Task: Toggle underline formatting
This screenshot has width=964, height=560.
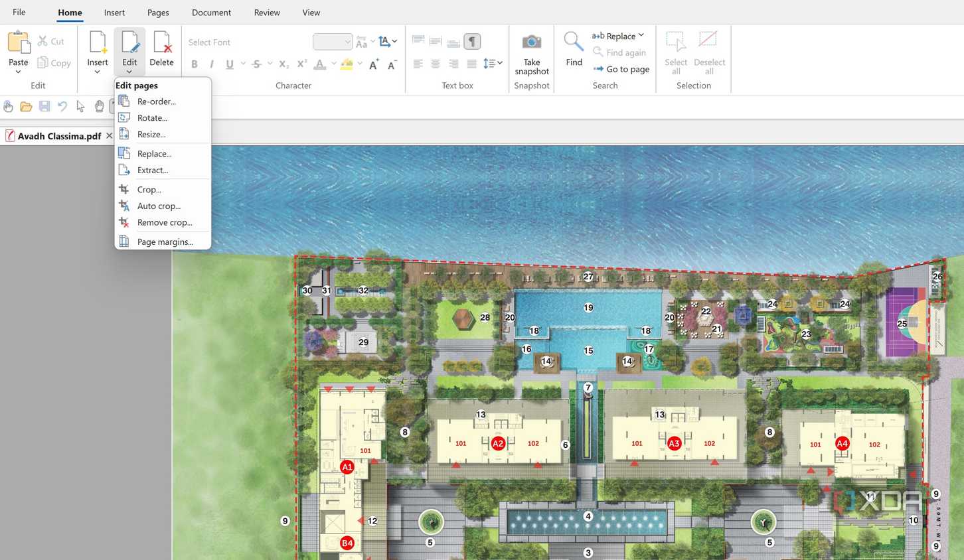Action: coord(230,64)
